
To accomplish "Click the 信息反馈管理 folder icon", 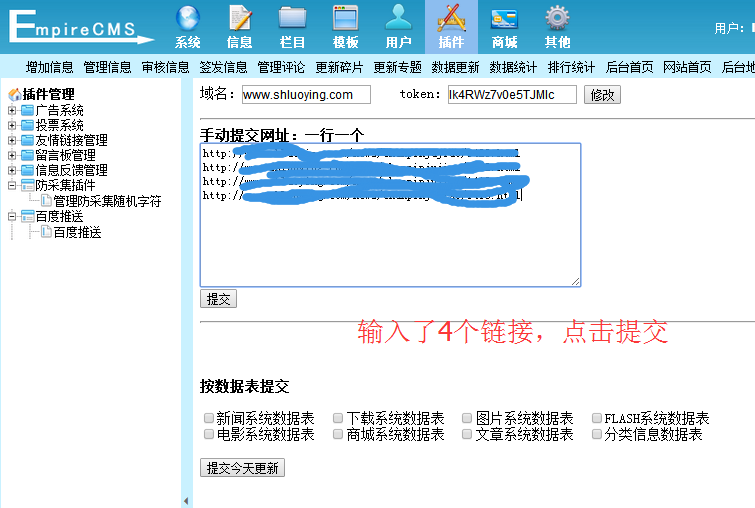I will (x=27, y=170).
